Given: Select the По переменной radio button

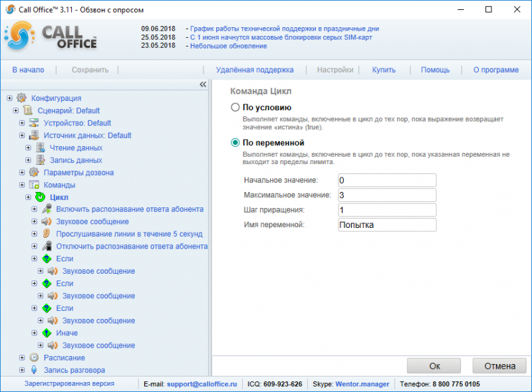Looking at the screenshot, I should pyautogui.click(x=235, y=143).
